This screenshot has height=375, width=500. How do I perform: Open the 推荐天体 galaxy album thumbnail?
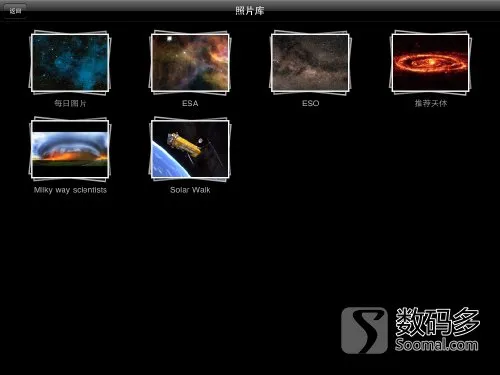point(430,63)
